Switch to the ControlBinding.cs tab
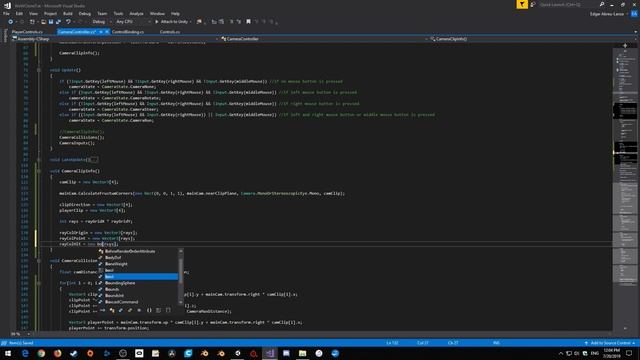Screen dimensions: 640x360 click(128, 32)
